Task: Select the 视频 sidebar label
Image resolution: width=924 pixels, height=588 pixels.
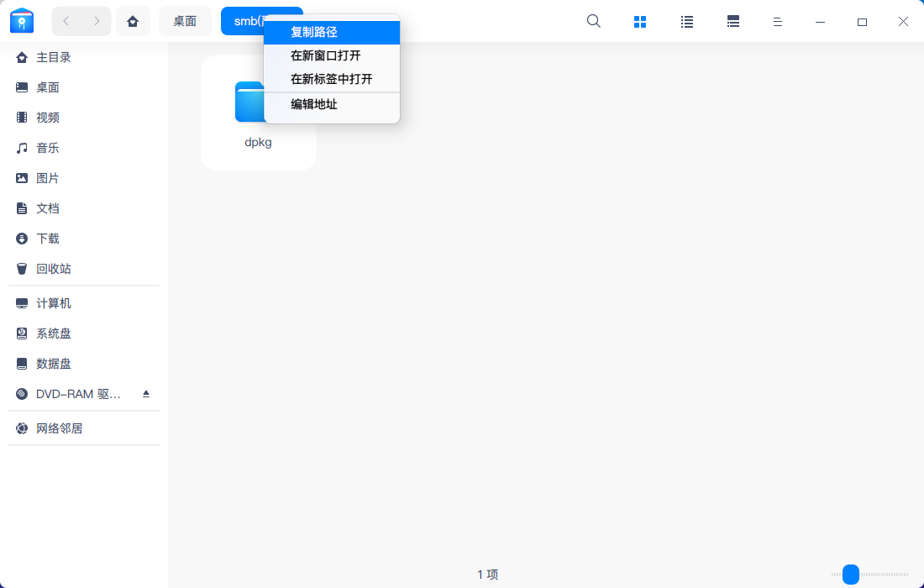Action: tap(48, 118)
